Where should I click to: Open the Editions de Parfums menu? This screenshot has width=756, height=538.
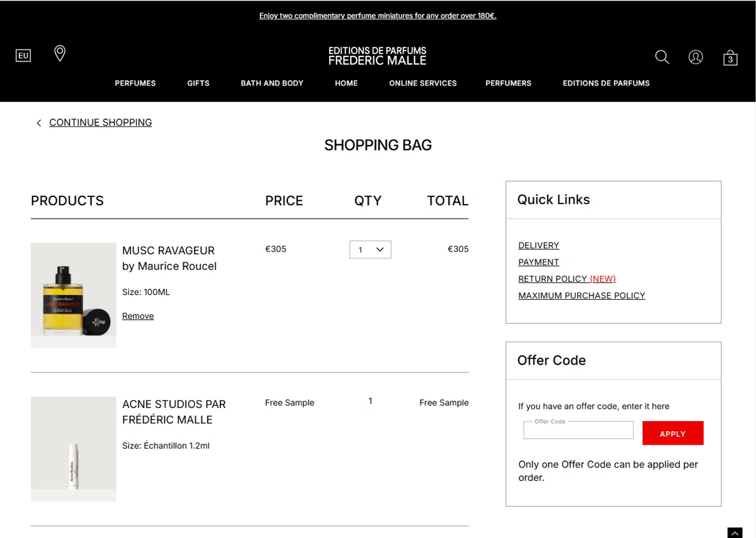click(x=606, y=83)
